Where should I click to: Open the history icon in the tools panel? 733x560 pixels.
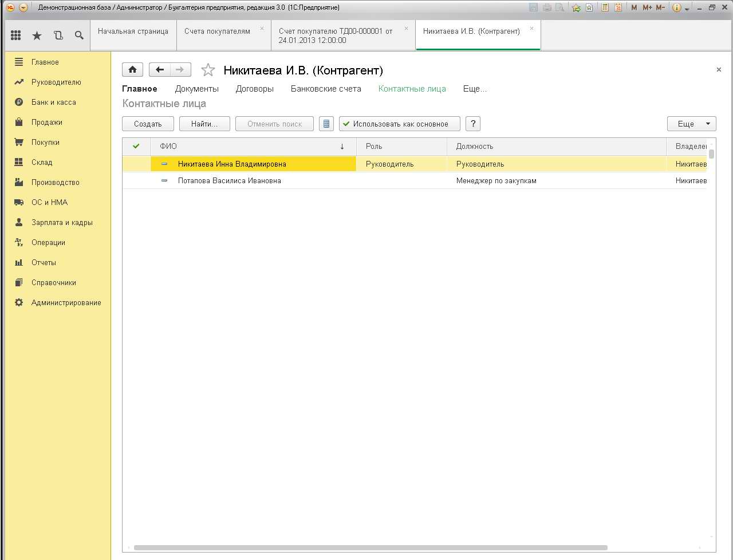[x=58, y=36]
